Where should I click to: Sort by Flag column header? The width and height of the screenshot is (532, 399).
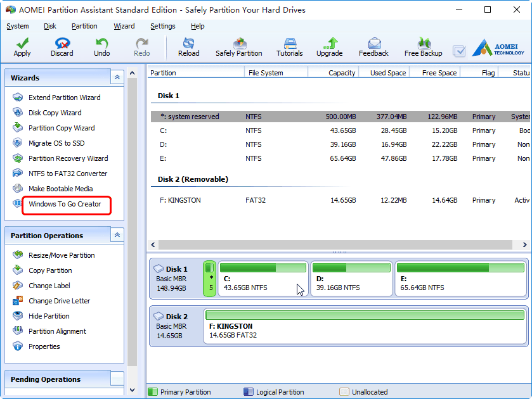[x=479, y=73]
